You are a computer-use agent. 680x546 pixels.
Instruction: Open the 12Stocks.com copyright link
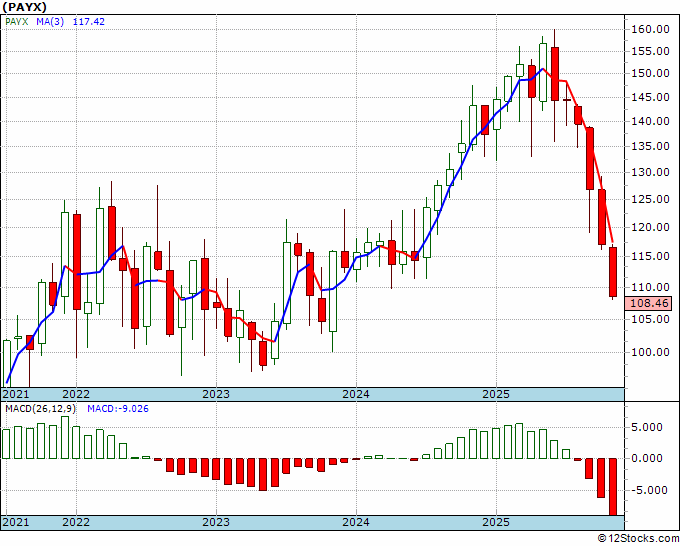tap(638, 539)
